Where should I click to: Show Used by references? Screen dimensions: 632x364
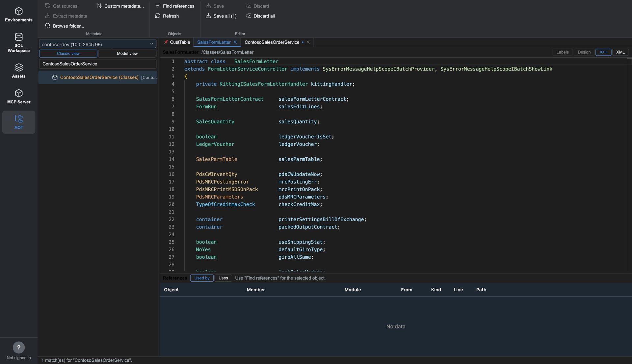coord(202,278)
